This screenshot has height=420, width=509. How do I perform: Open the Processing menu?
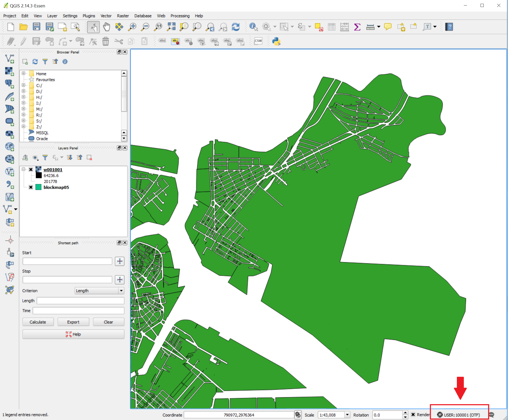(x=180, y=16)
